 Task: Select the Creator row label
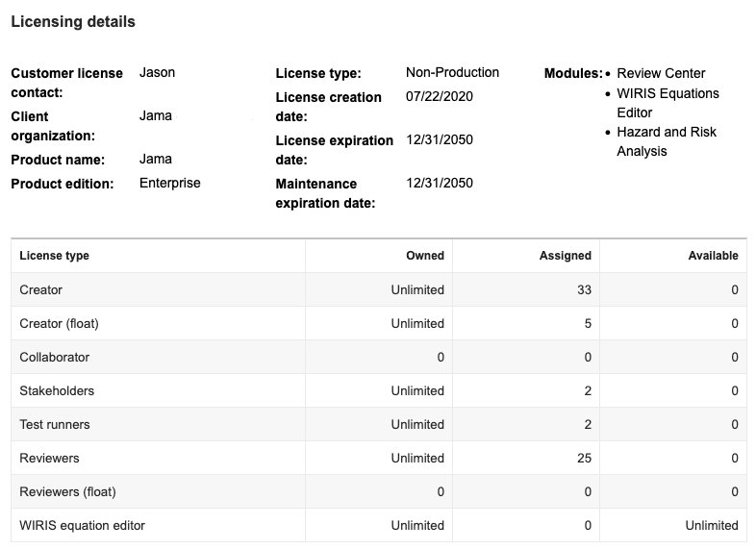click(41, 289)
